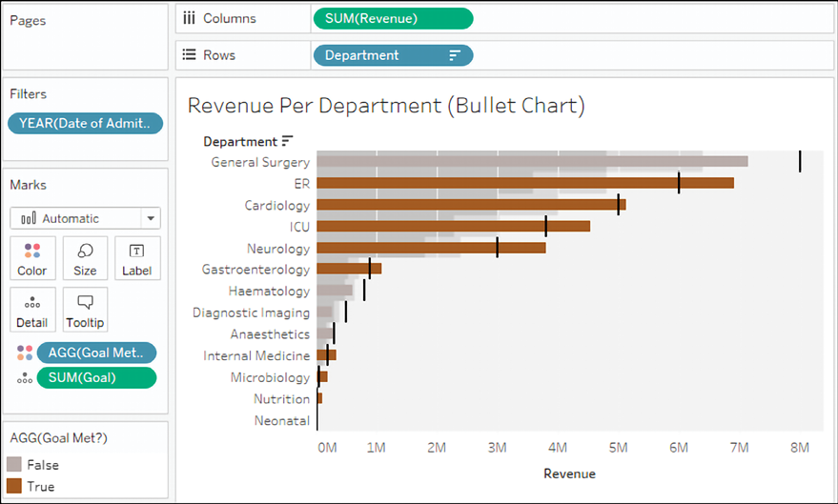This screenshot has height=504, width=838.
Task: Select the YEAR(Date of Admit..) filter pill
Action: click(x=86, y=123)
